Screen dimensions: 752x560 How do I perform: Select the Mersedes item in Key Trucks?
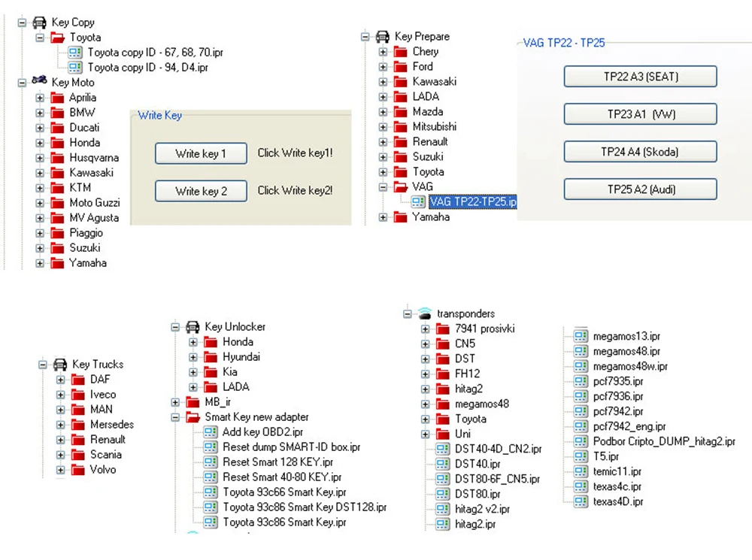tap(112, 425)
